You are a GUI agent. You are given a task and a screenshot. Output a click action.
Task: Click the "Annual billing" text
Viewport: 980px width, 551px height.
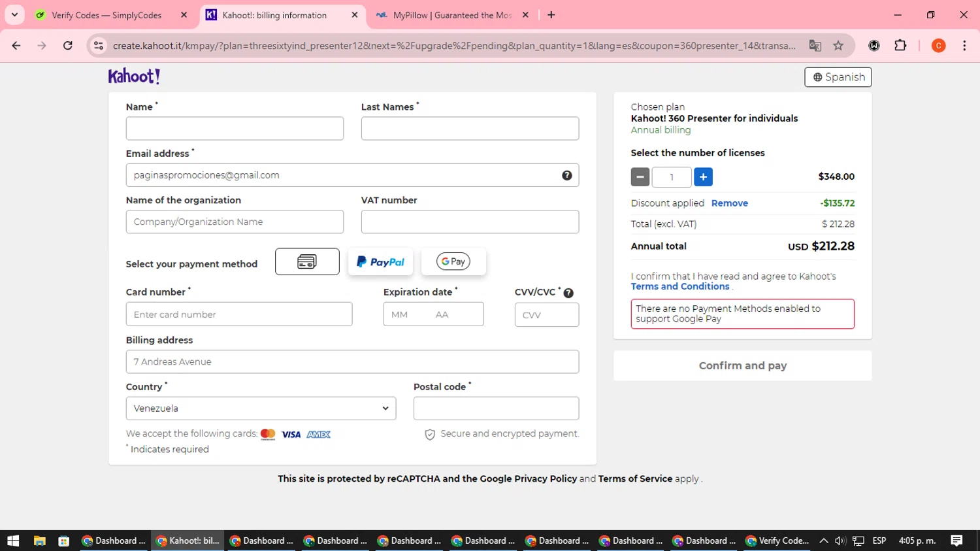click(x=661, y=130)
